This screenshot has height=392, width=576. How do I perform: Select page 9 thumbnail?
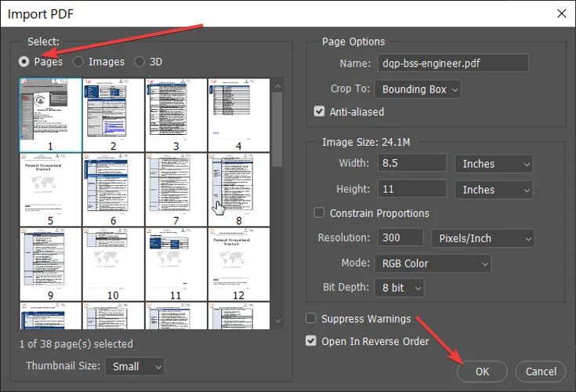click(x=51, y=264)
